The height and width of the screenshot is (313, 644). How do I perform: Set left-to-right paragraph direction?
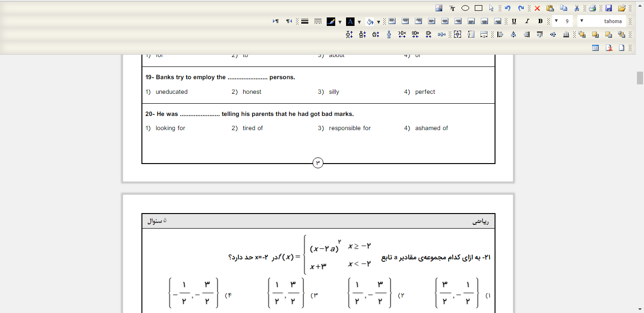(276, 21)
